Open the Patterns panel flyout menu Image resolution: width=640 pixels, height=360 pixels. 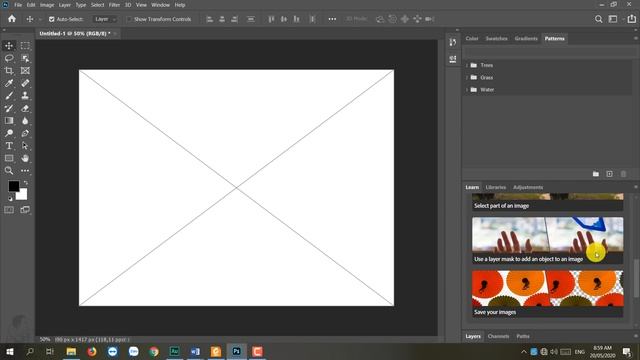636,38
